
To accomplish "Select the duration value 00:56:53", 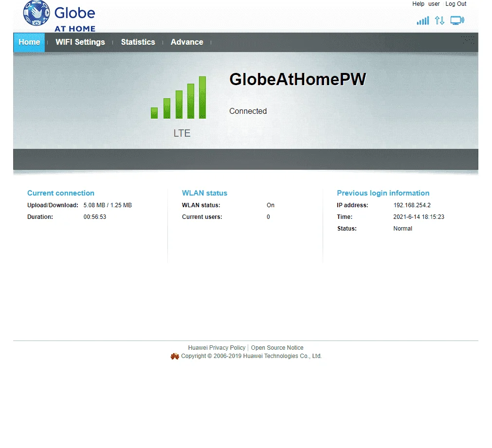I will 95,217.
